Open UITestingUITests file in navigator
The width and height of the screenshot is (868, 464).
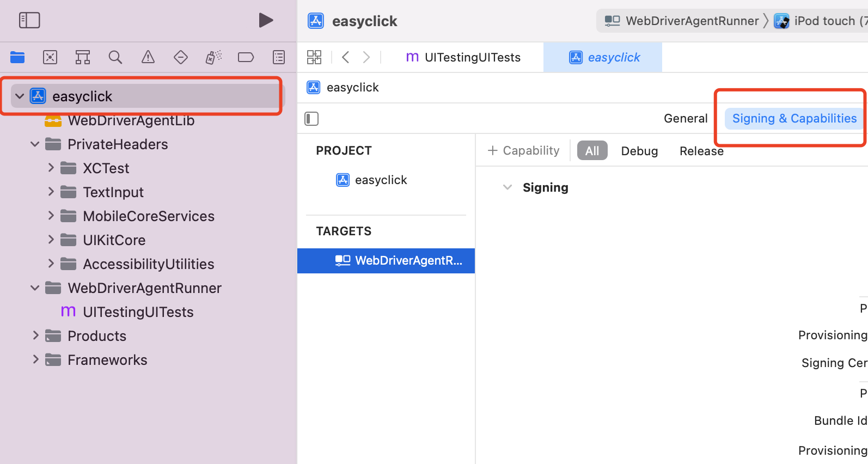pyautogui.click(x=138, y=312)
